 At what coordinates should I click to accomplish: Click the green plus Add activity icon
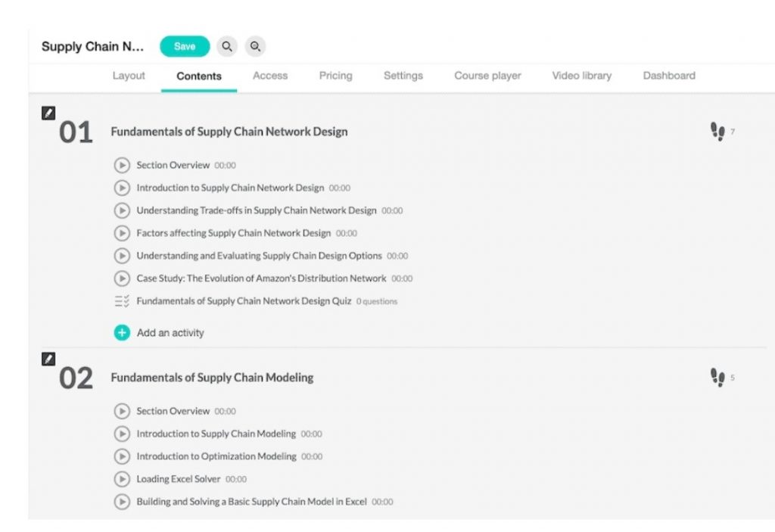click(122, 332)
